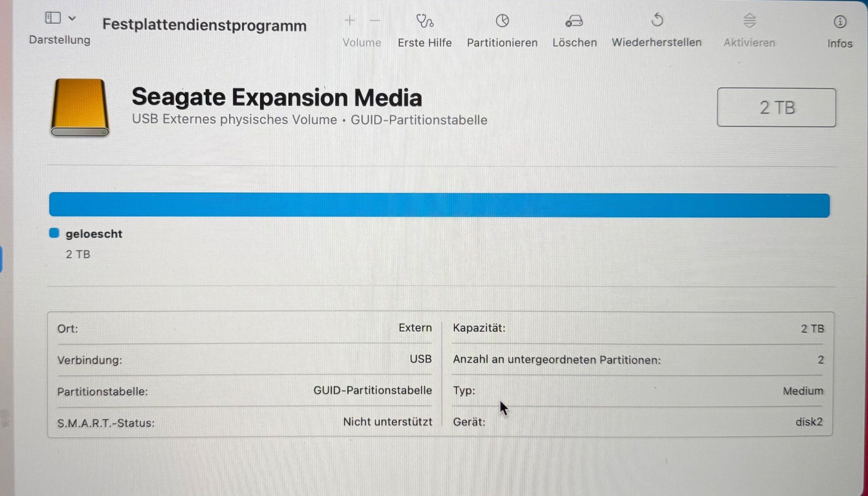The height and width of the screenshot is (496, 868).
Task: Click the minus Volume remove icon
Action: pyautogui.click(x=375, y=20)
